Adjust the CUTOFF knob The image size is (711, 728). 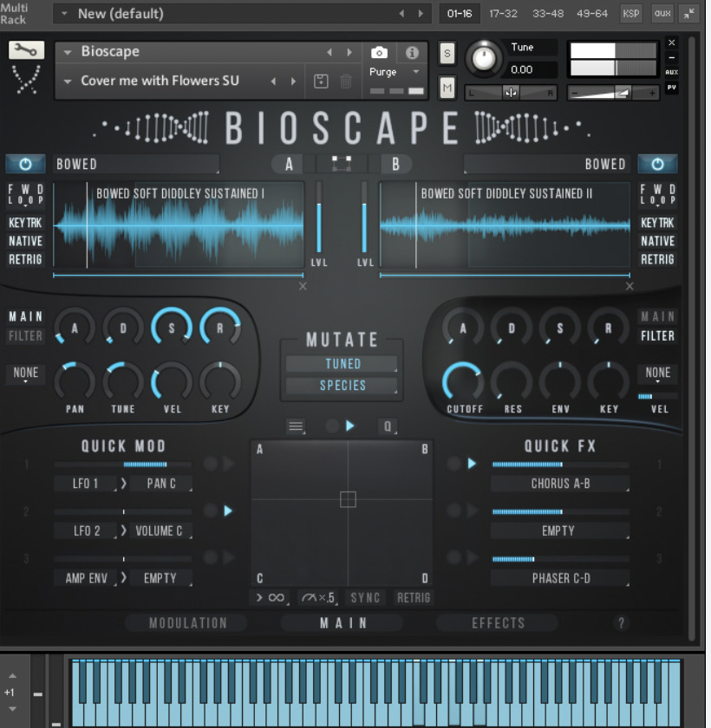pyautogui.click(x=462, y=381)
